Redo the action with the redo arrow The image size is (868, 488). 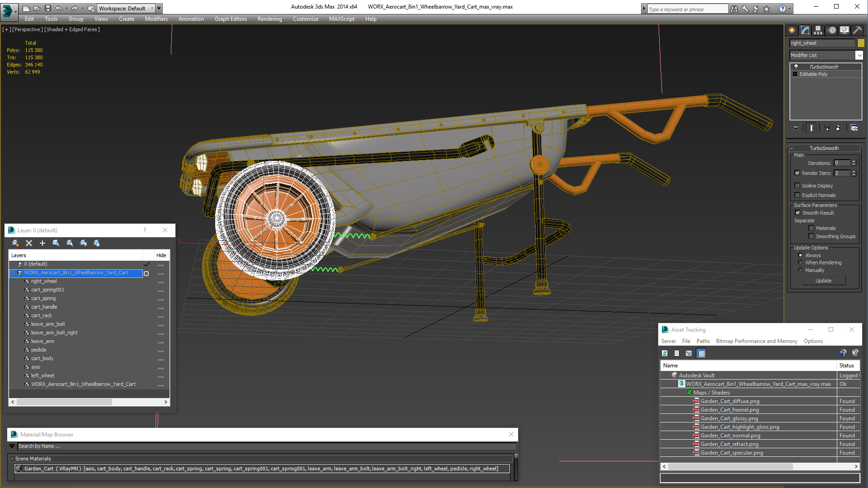coord(75,8)
